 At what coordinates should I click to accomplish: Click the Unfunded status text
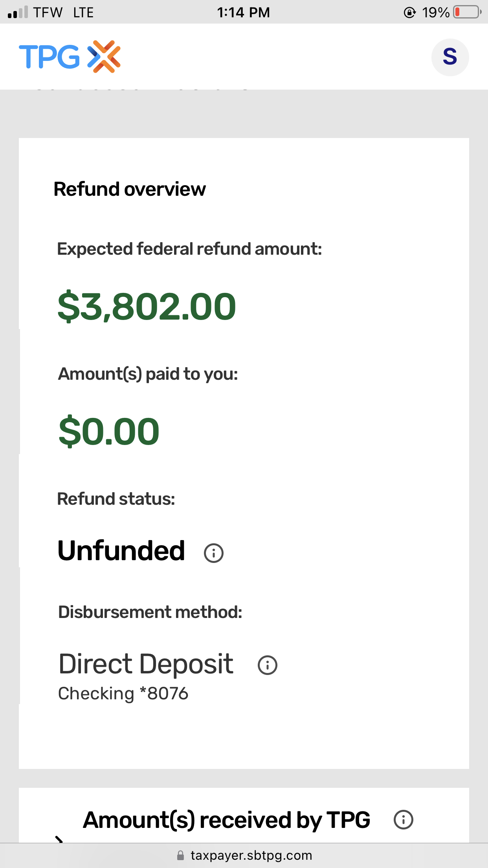pyautogui.click(x=121, y=550)
